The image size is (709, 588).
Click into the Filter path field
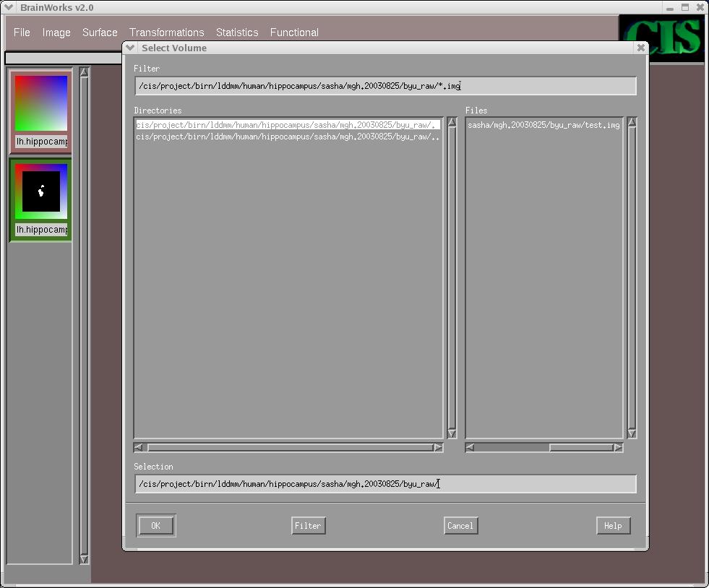(x=385, y=86)
